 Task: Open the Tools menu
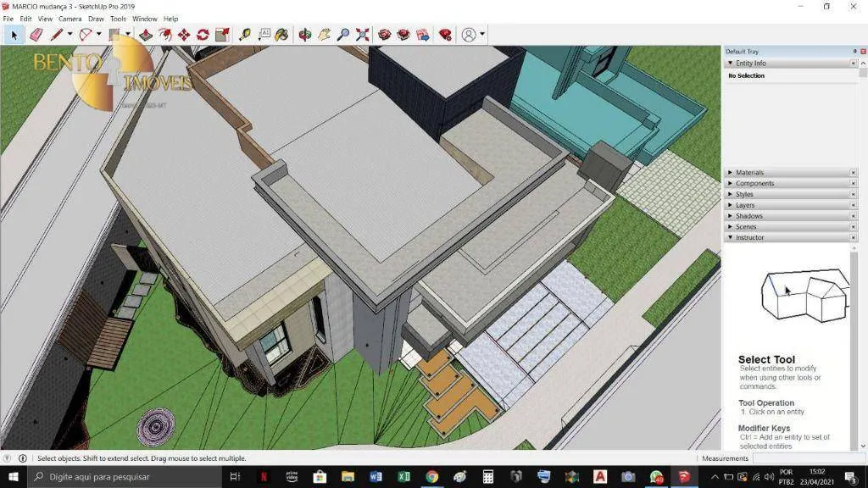pos(119,19)
